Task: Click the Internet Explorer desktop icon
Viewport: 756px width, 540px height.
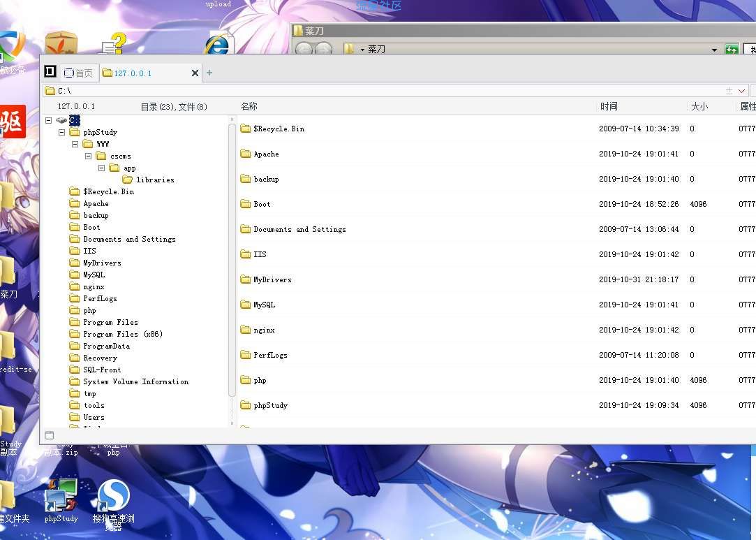Action: click(x=217, y=45)
